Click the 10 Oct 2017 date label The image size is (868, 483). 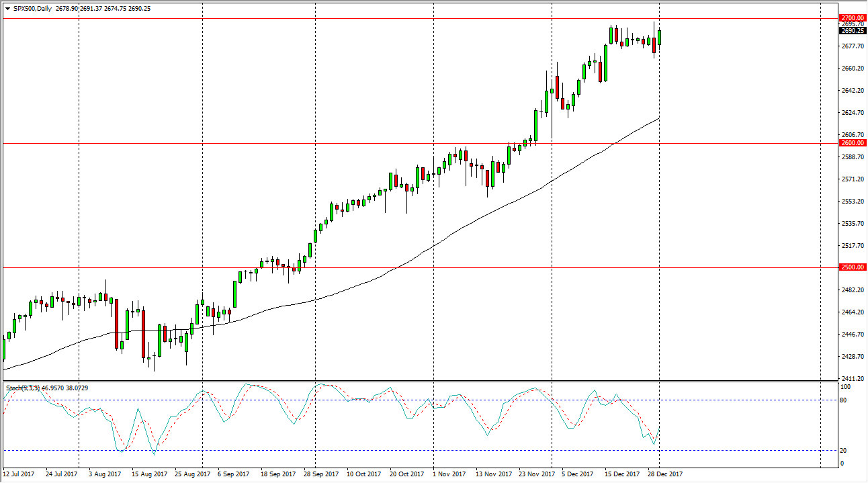pyautogui.click(x=363, y=474)
